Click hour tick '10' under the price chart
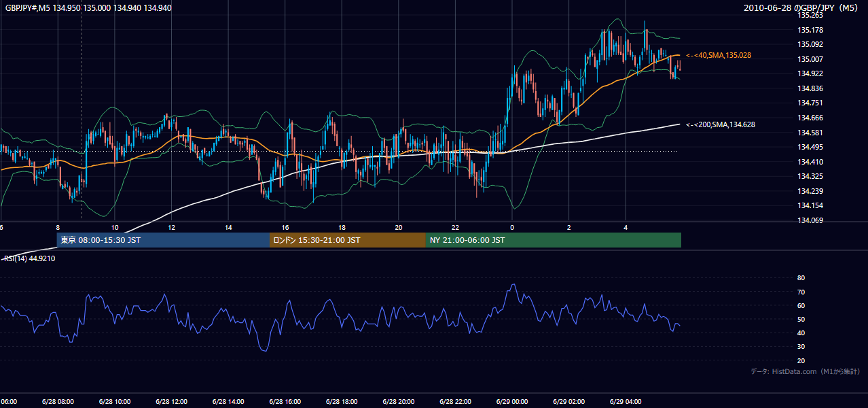868x408 pixels. pyautogui.click(x=115, y=227)
